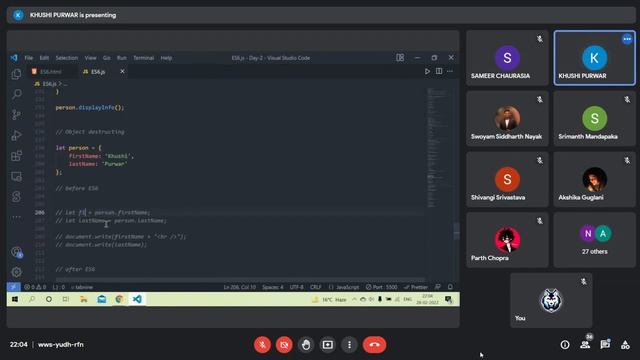The width and height of the screenshot is (640, 360).
Task: Open Chrome from the Windows taskbar
Action: (x=119, y=299)
